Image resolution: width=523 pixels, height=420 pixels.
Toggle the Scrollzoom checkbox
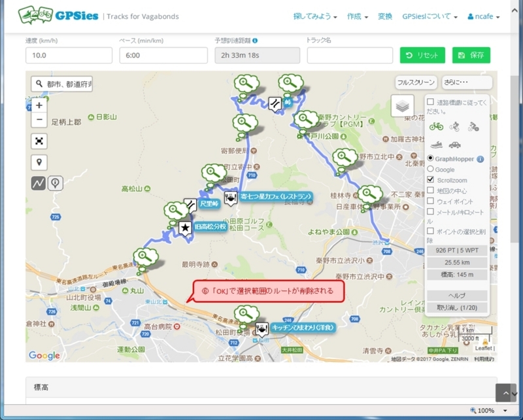click(431, 180)
